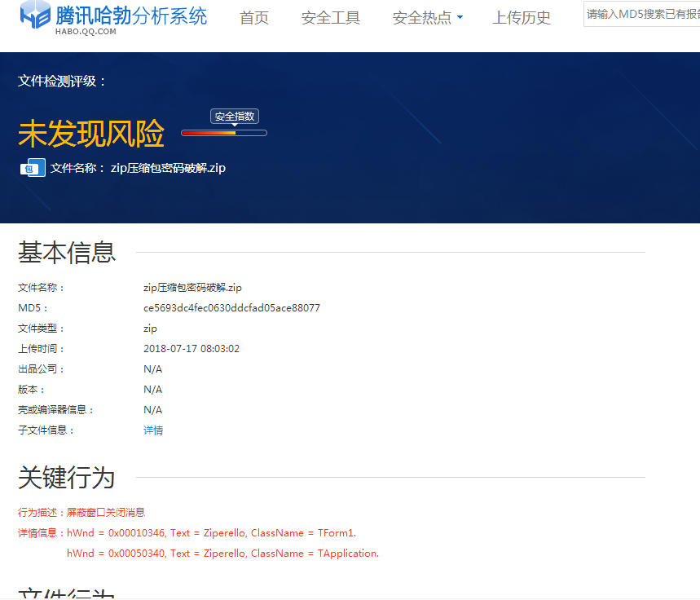Select the file name in the banner

click(x=168, y=169)
